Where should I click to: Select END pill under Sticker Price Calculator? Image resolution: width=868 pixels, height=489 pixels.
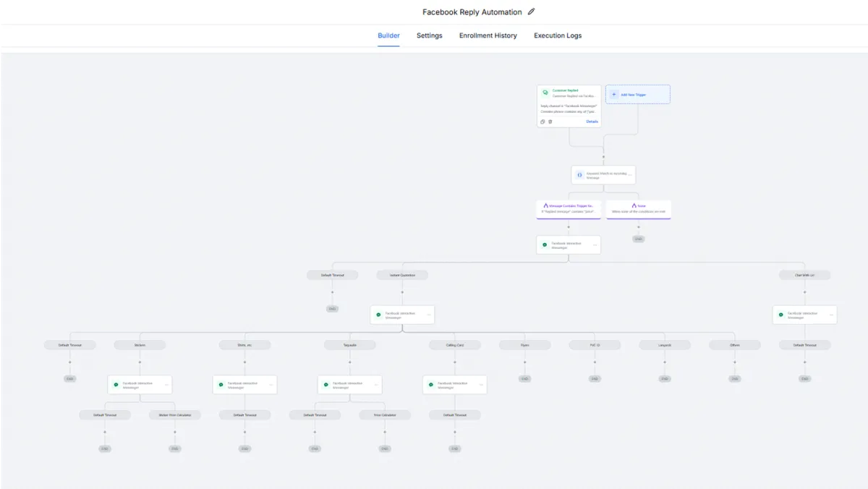(175, 448)
